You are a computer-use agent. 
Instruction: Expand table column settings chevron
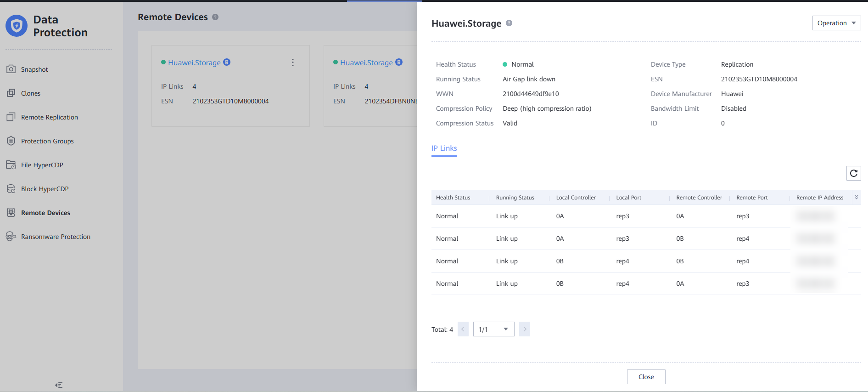(x=856, y=198)
